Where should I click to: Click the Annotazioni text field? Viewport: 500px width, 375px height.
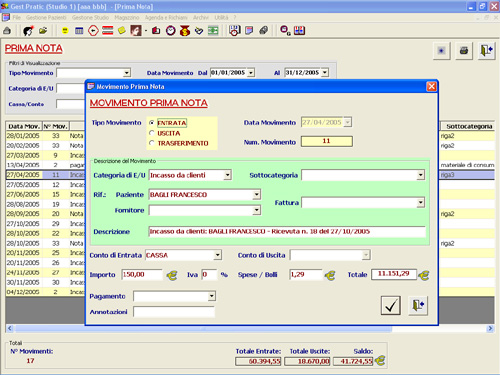click(x=174, y=312)
